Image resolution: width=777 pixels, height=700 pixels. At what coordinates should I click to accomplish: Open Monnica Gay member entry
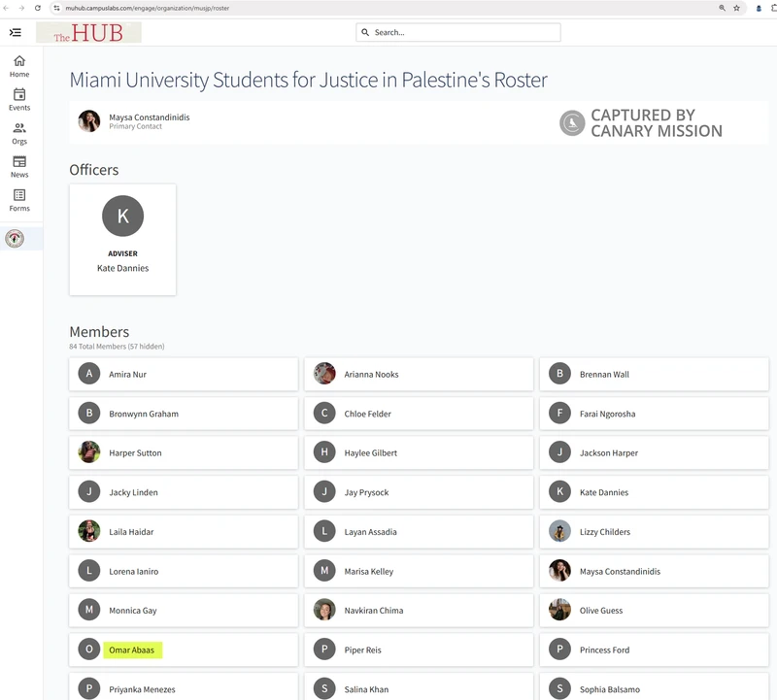[x=184, y=611]
